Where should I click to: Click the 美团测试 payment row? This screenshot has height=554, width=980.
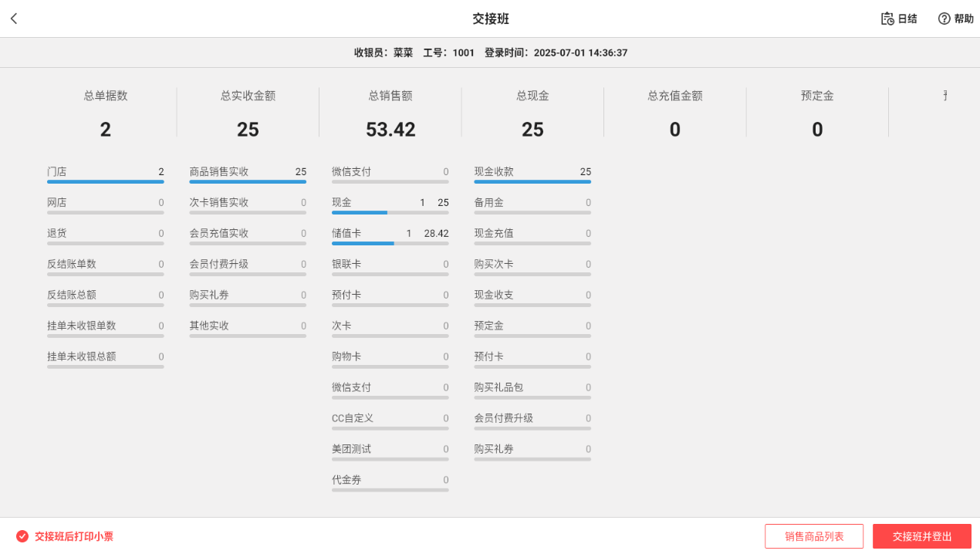pyautogui.click(x=390, y=451)
